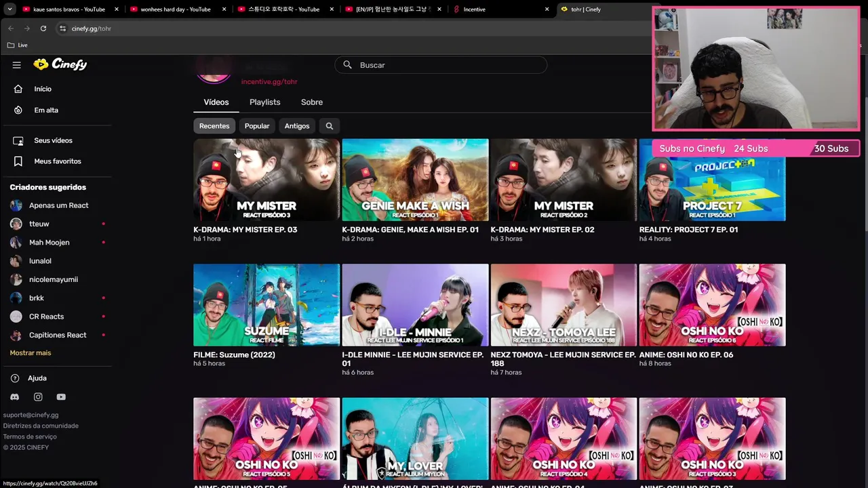Click the site info icon in address bar
Viewport: 868px width, 488px height.
(62, 28)
